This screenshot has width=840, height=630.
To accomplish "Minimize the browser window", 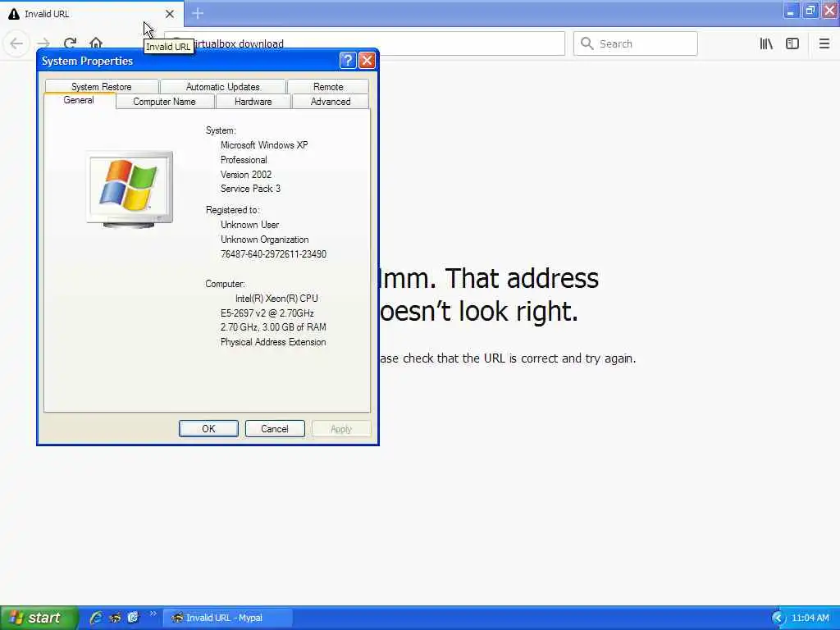I will (791, 11).
